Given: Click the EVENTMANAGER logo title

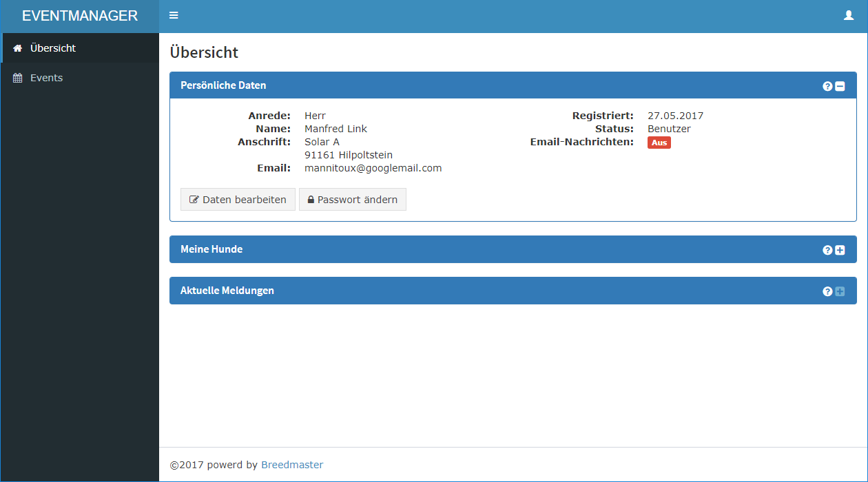Looking at the screenshot, I should tap(80, 16).
